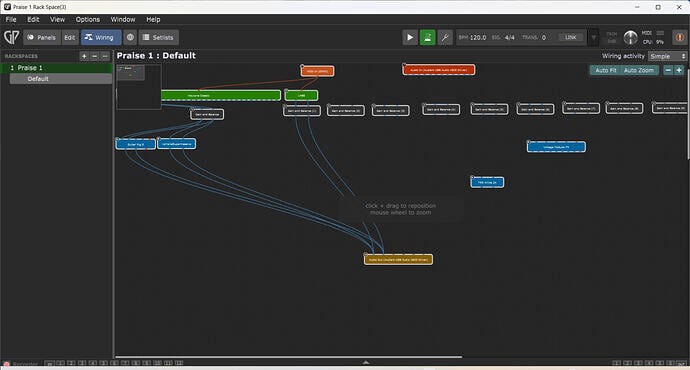Expand the bottom panel up arrow

[366, 363]
